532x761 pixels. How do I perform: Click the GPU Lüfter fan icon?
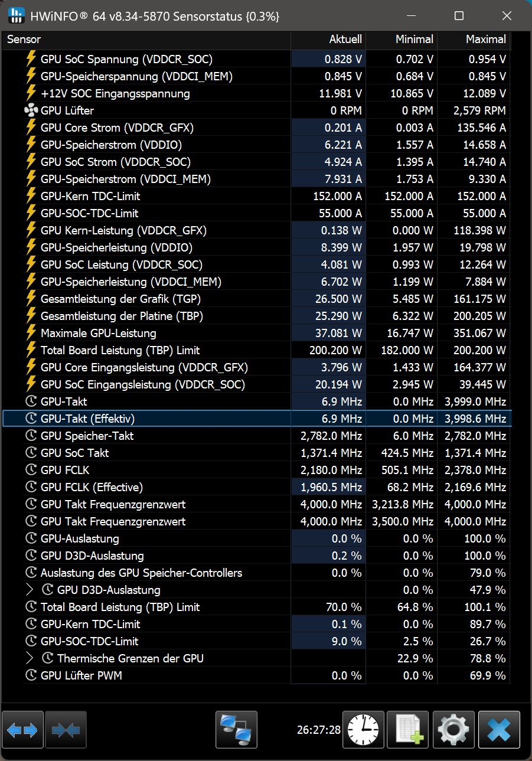point(31,110)
